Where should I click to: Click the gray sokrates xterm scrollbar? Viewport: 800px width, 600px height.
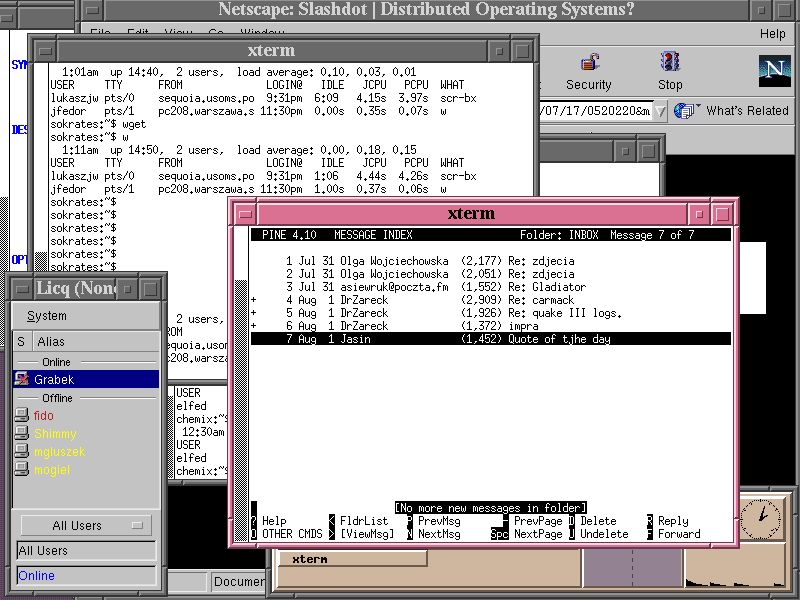pyautogui.click(x=41, y=167)
